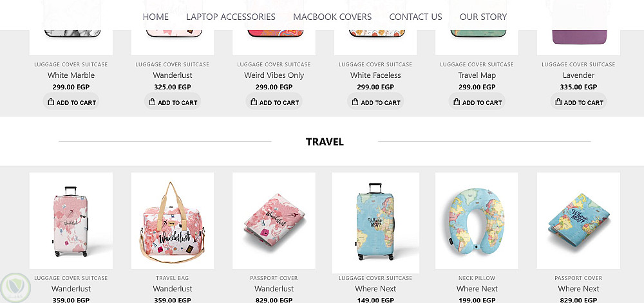Image resolution: width=644 pixels, height=303 pixels.
Task: Click bag icon under Travel Map
Action: pos(457,102)
